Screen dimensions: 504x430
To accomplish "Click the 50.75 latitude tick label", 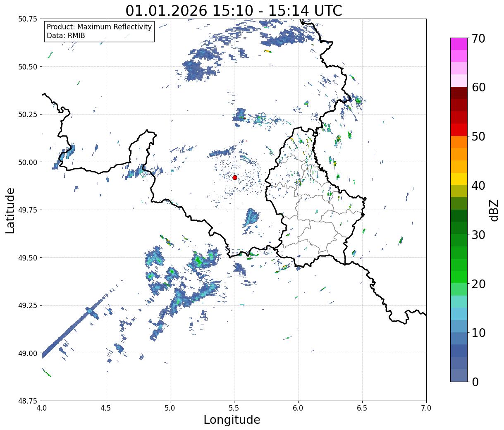I will tap(28, 19).
